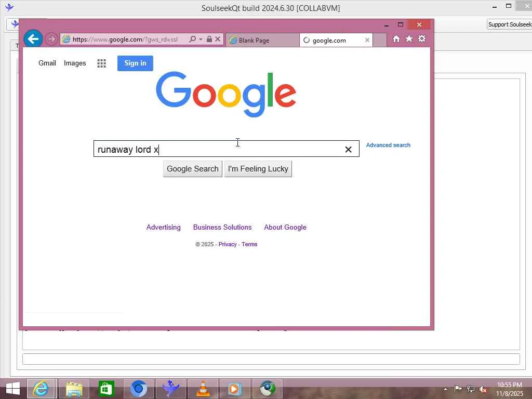The width and height of the screenshot is (532, 399).
Task: Open the Windows Start button
Action: [x=13, y=389]
